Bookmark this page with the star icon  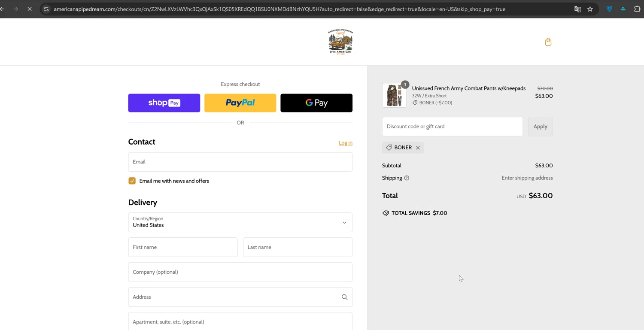590,9
